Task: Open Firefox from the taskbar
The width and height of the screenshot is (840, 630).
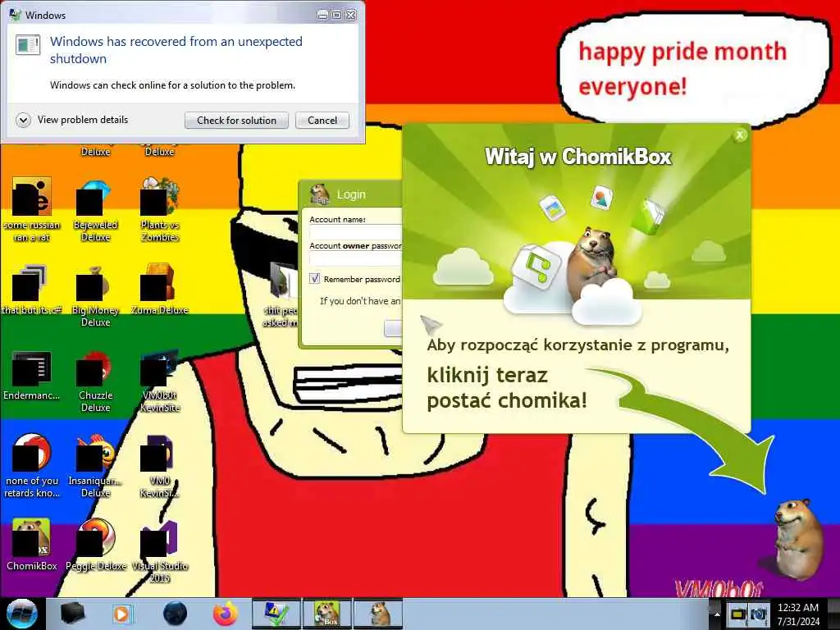Action: coord(226,614)
